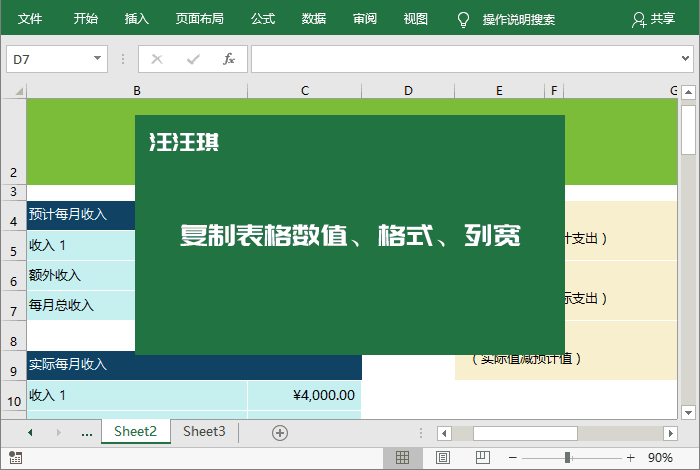The width and height of the screenshot is (700, 470).
Task: Click cell 每月总收入
Action: [81, 305]
